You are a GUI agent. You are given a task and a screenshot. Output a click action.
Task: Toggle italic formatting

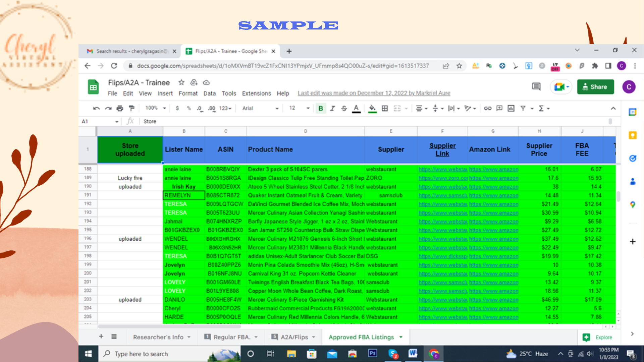[x=332, y=108]
